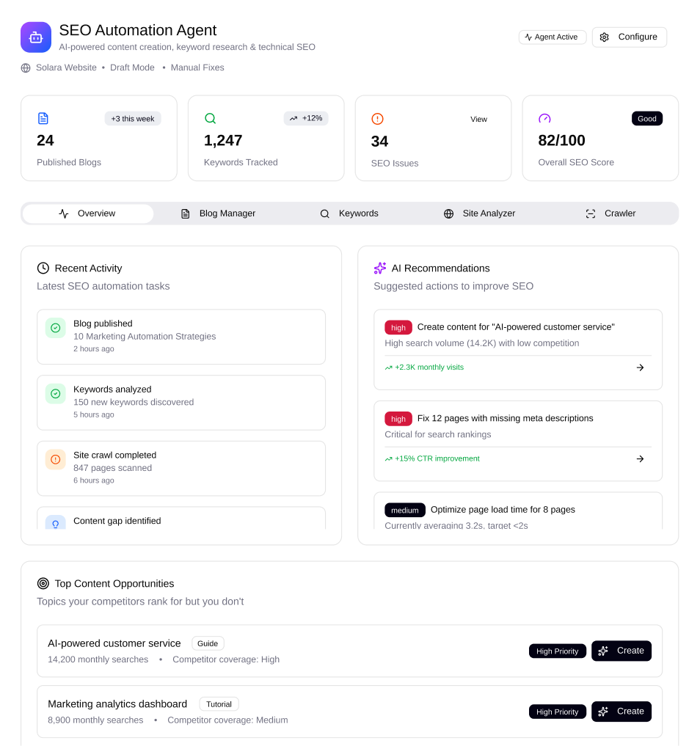This screenshot has width=700, height=746.
Task: Create content for AI-powered customer service
Action: click(621, 651)
